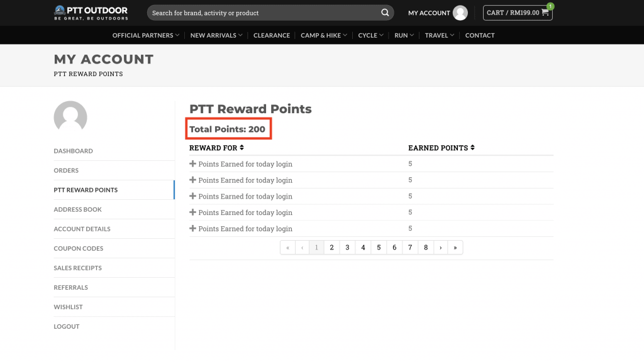Image resolution: width=644 pixels, height=362 pixels.
Task: Click the large profile avatar in sidebar
Action: pyautogui.click(x=70, y=117)
